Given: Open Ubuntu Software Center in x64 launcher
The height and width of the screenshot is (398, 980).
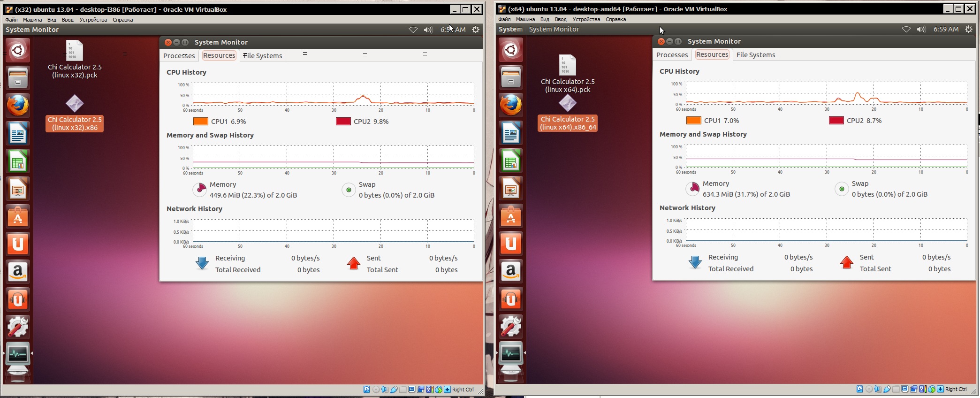Looking at the screenshot, I should click(x=511, y=216).
